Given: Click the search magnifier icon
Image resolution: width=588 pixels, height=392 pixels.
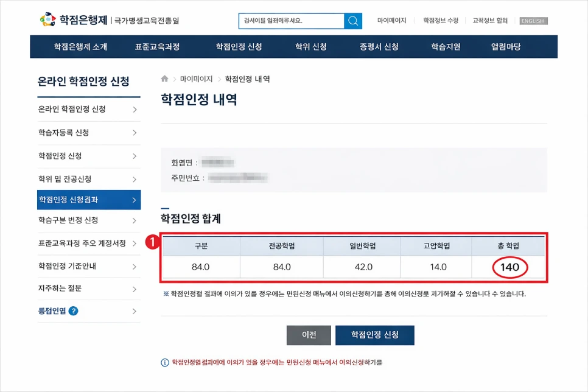Looking at the screenshot, I should coord(353,20).
